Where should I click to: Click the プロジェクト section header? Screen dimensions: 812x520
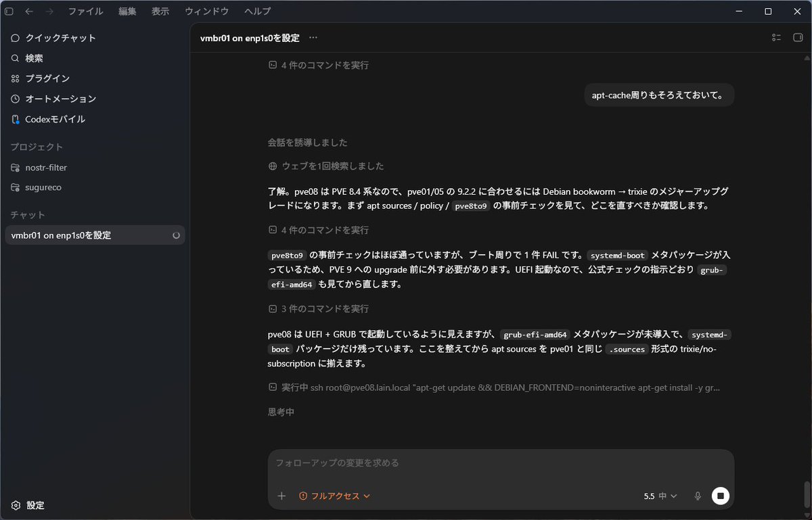pos(37,147)
